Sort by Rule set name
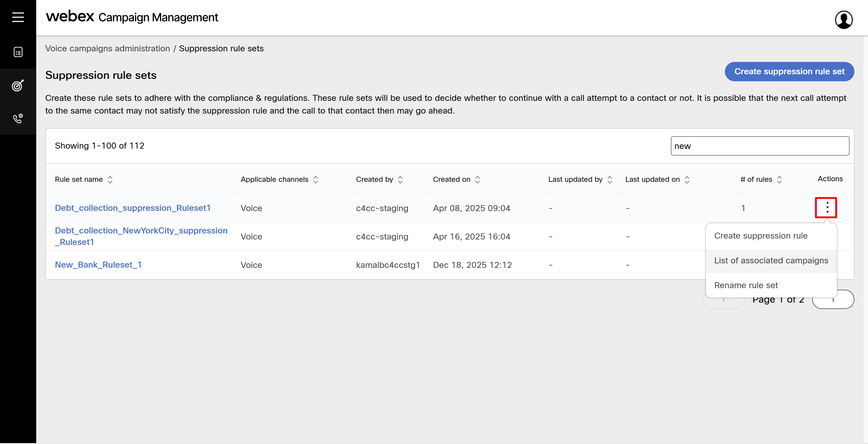This screenshot has width=868, height=444. tap(110, 179)
